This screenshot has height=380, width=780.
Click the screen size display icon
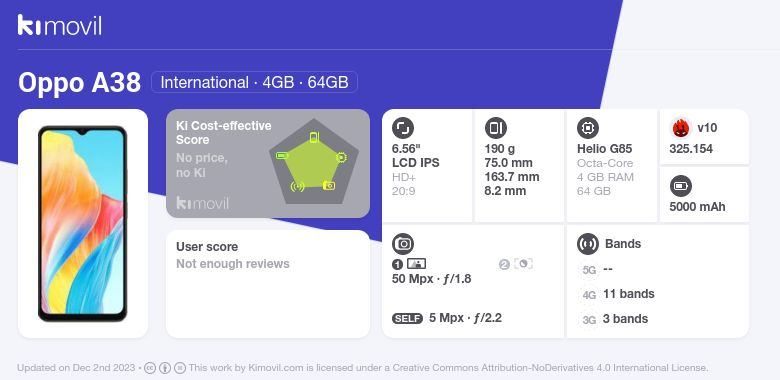pos(402,128)
